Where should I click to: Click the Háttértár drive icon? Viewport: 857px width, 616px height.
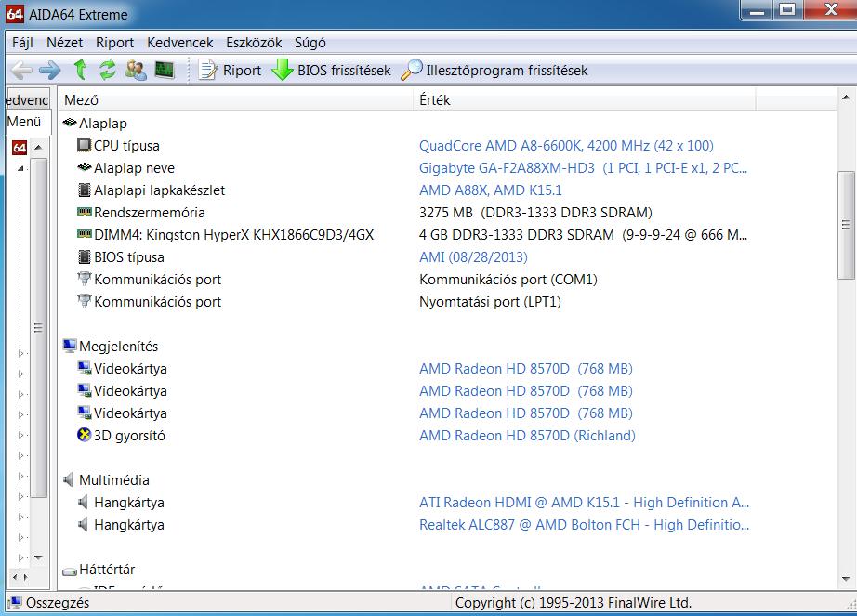pyautogui.click(x=70, y=571)
